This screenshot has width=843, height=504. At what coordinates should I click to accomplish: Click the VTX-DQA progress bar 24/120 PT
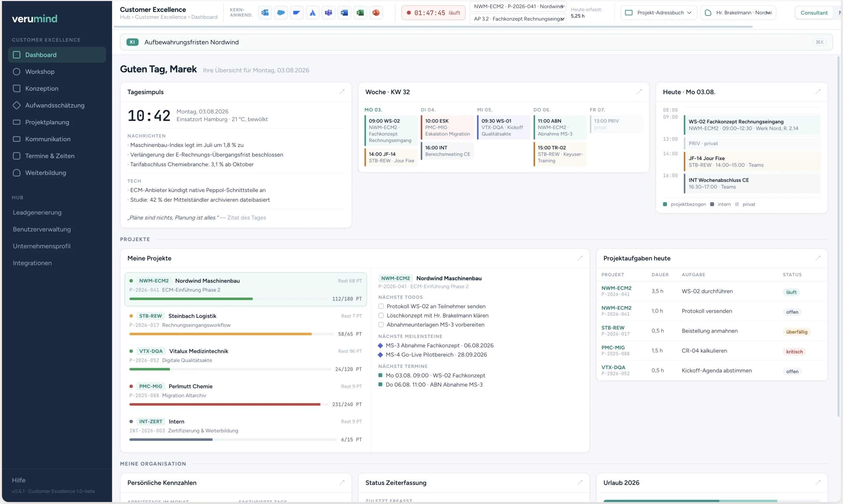[230, 369]
